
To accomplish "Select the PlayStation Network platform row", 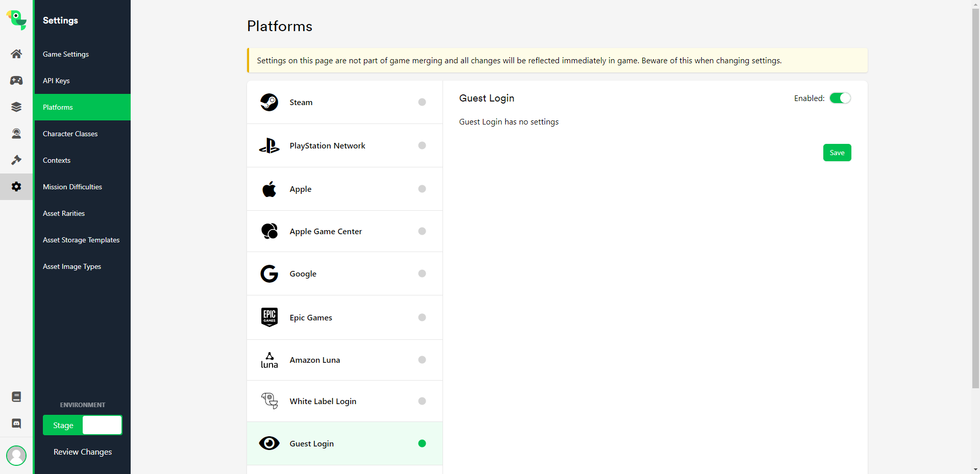I will (345, 145).
